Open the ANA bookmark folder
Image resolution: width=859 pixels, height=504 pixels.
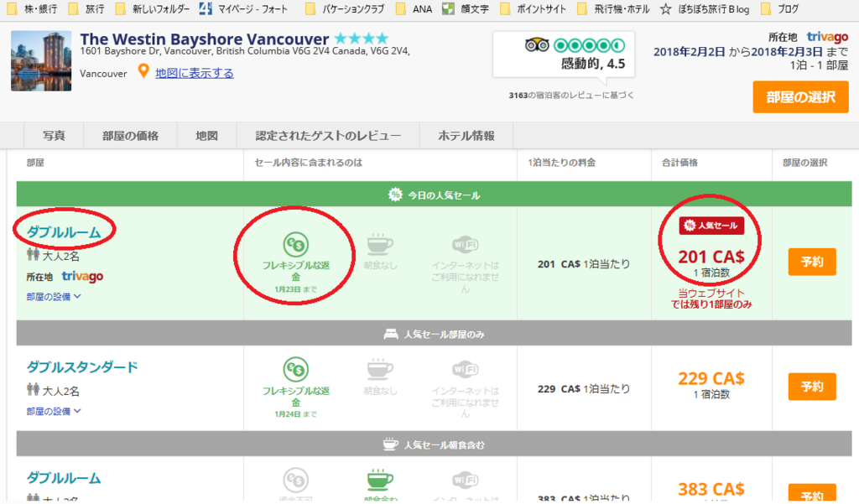tap(414, 8)
